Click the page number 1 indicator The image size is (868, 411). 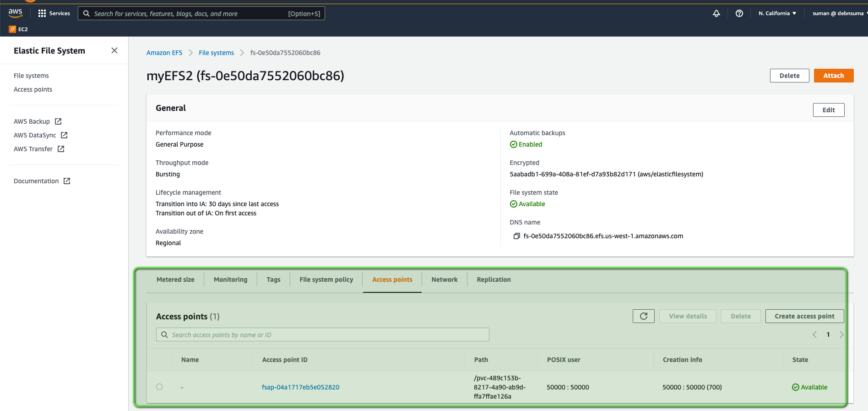tap(828, 334)
